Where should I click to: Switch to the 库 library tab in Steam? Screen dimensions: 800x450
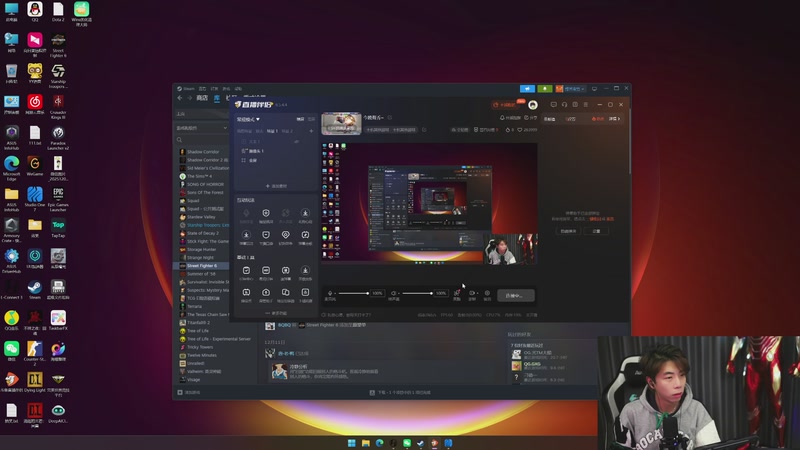tap(217, 97)
